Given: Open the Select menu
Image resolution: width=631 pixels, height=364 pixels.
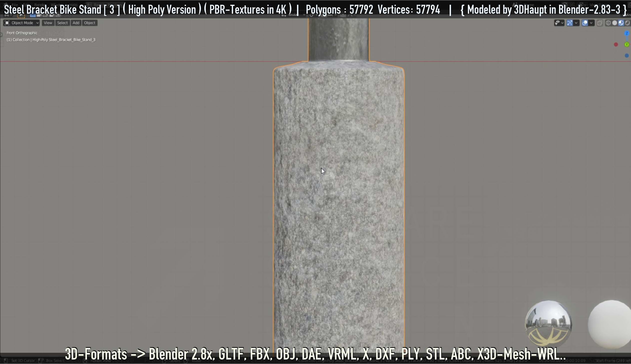Looking at the screenshot, I should [x=62, y=23].
